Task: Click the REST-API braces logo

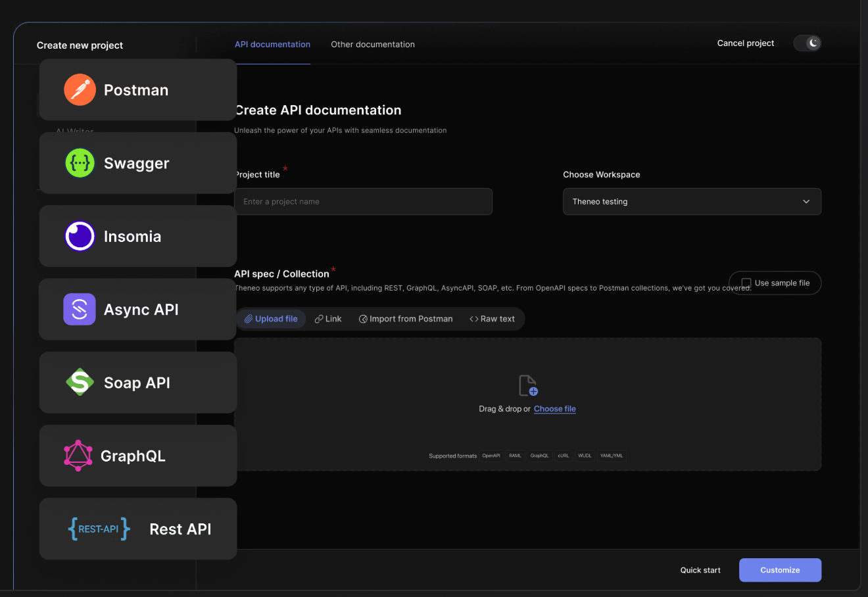Action: tap(99, 529)
